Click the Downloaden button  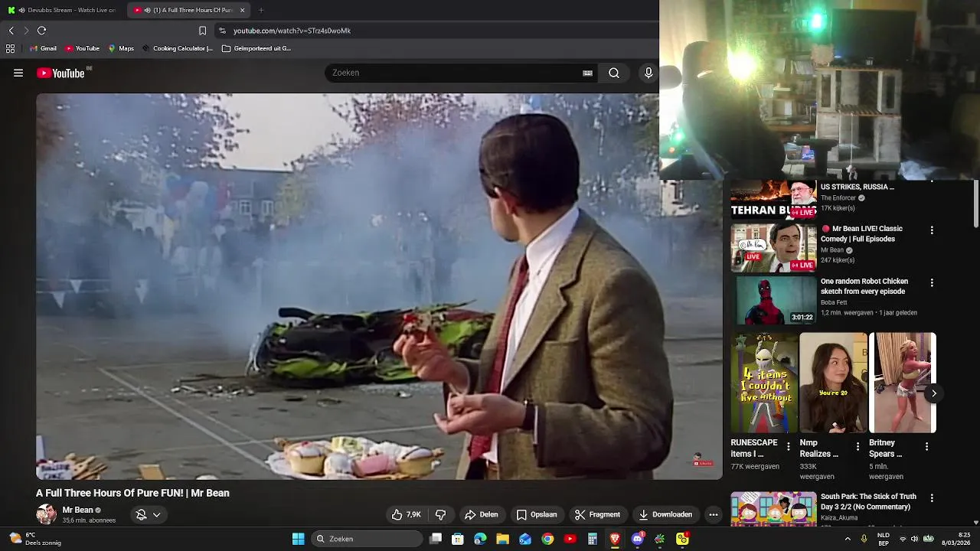(665, 514)
